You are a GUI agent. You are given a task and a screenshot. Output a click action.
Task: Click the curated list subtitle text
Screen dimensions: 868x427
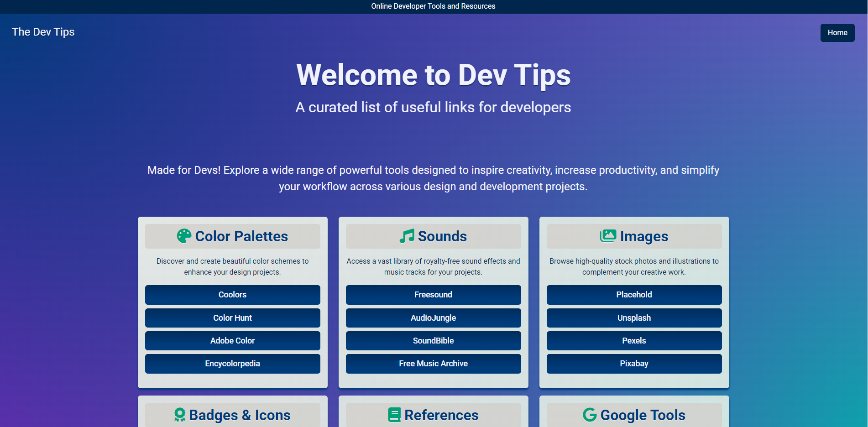[434, 107]
